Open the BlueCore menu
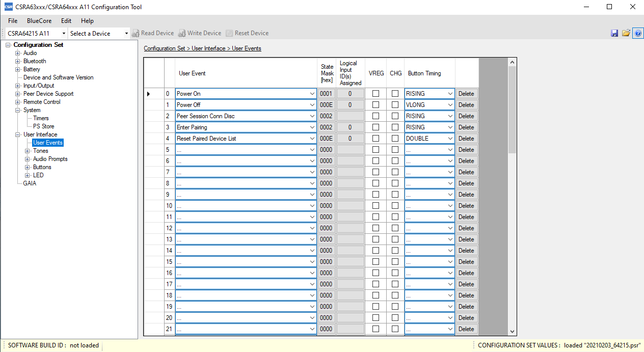 (x=39, y=21)
